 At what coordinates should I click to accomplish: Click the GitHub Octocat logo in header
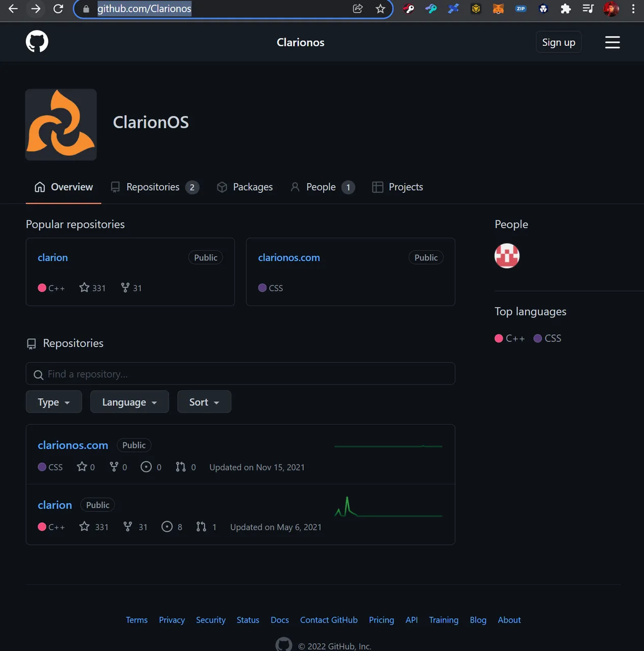point(37,41)
